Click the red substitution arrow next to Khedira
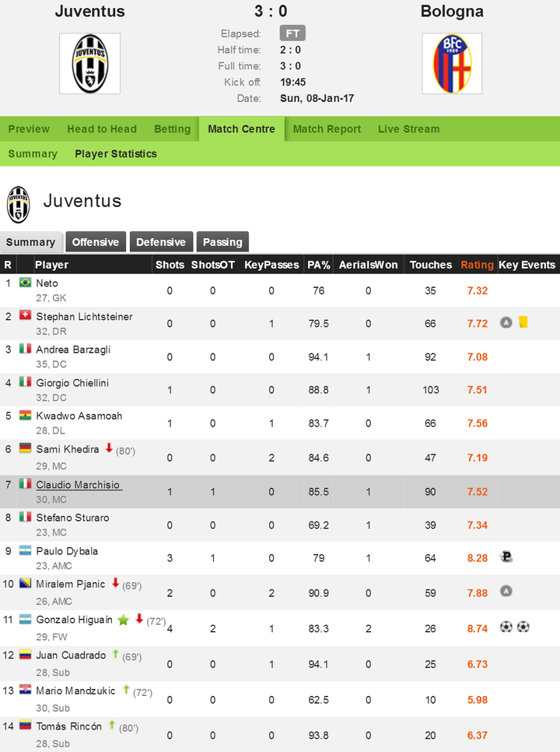The height and width of the screenshot is (752, 560). 109,448
